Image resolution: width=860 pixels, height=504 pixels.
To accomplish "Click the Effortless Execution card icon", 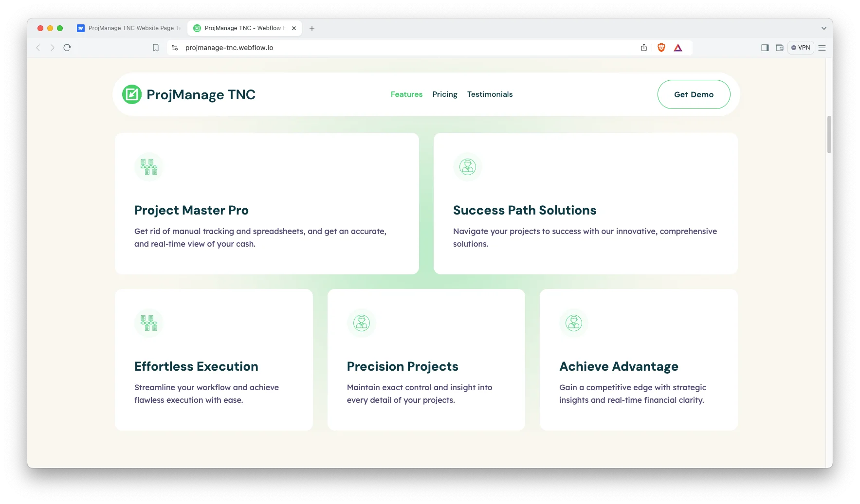I will pos(149,323).
